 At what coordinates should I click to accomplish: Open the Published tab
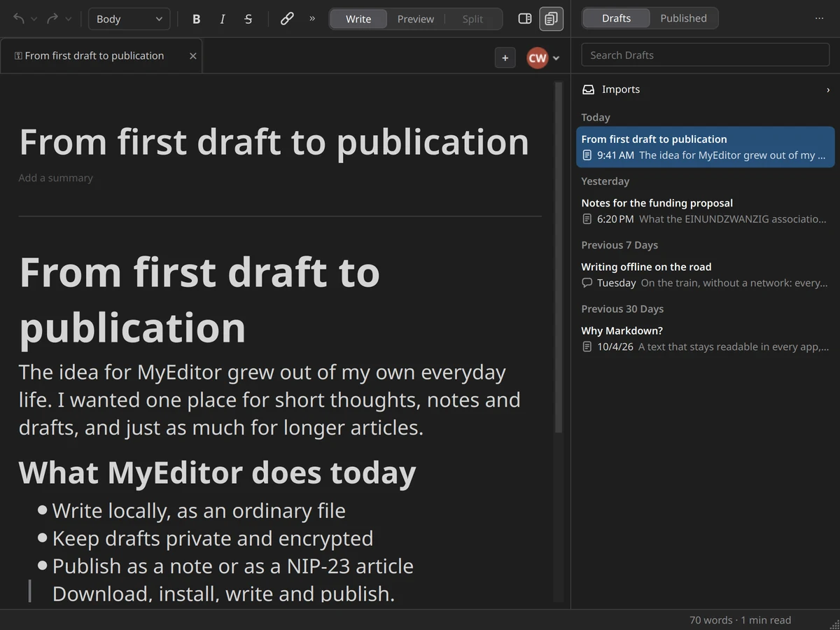[683, 18]
